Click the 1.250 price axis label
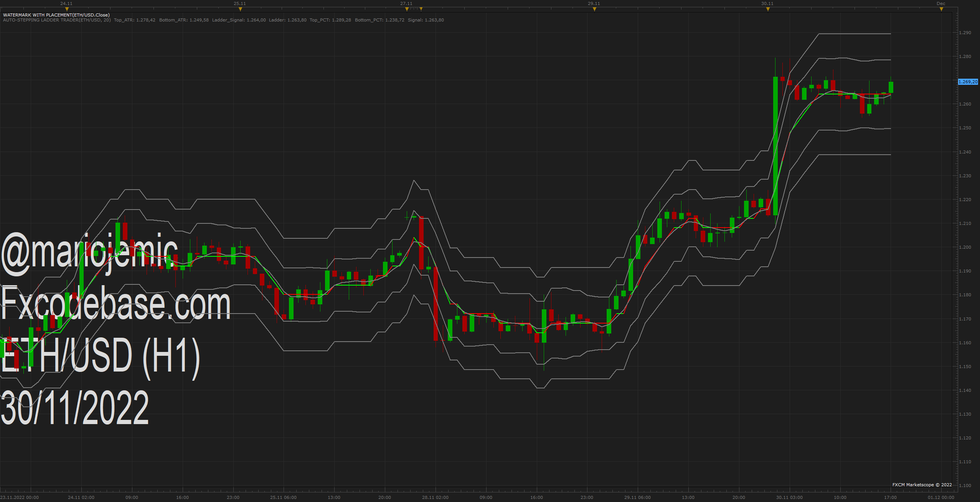The width and height of the screenshot is (980, 502). pos(965,128)
